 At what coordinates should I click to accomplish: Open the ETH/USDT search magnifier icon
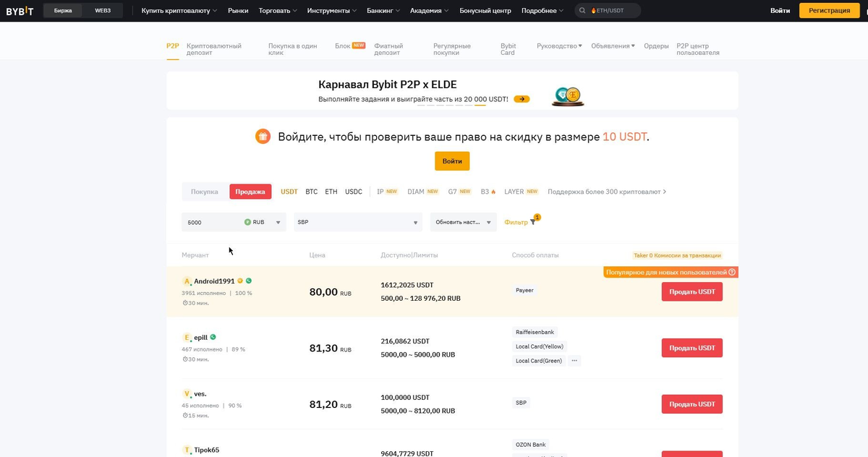583,11
